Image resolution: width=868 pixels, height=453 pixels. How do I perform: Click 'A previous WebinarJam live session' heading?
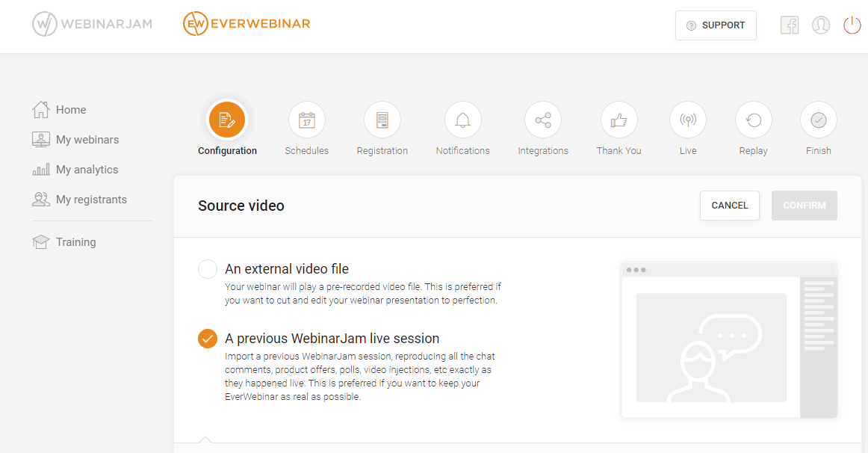tap(332, 339)
